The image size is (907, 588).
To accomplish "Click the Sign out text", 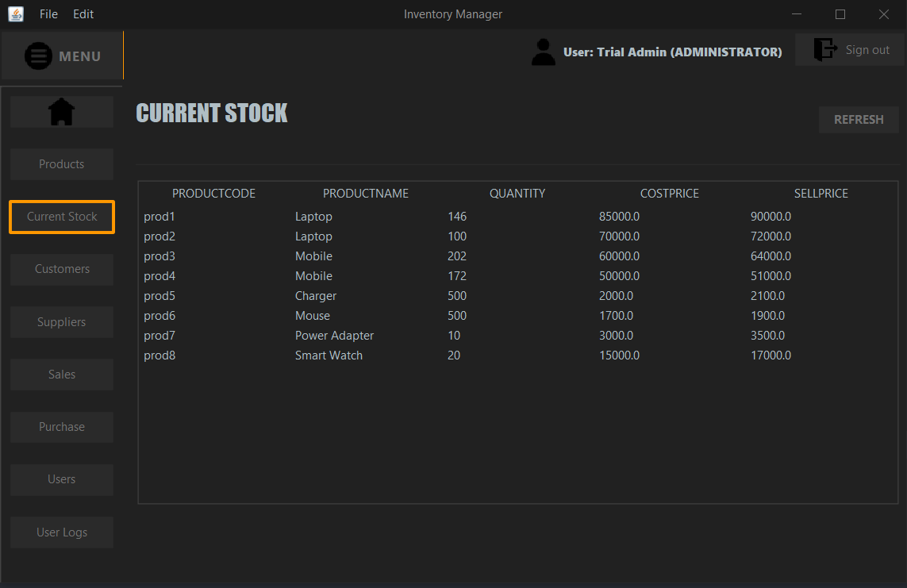I will pos(867,50).
